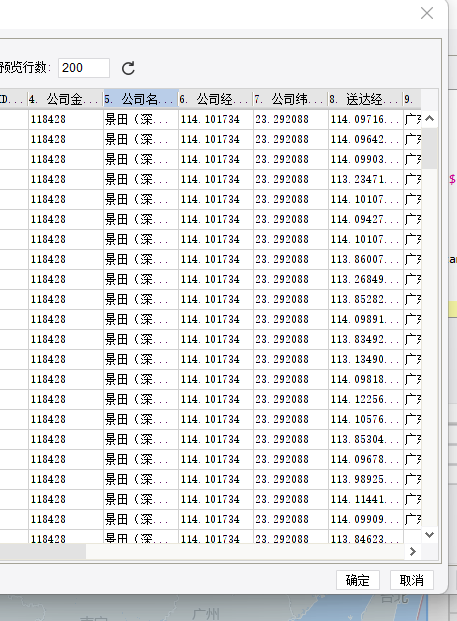Select first row cell 114.09716...
This screenshot has height=621, width=457.
click(x=366, y=119)
